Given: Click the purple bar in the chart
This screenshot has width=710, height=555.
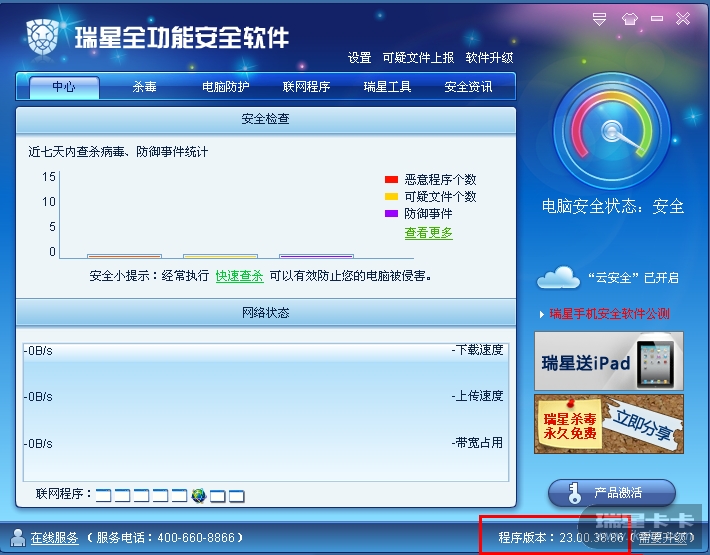Looking at the screenshot, I should pyautogui.click(x=317, y=256).
